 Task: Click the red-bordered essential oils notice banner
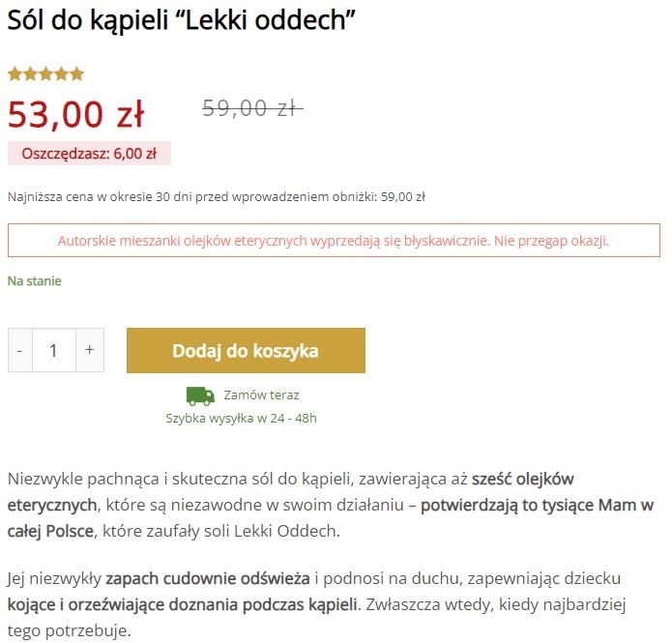[x=334, y=241]
